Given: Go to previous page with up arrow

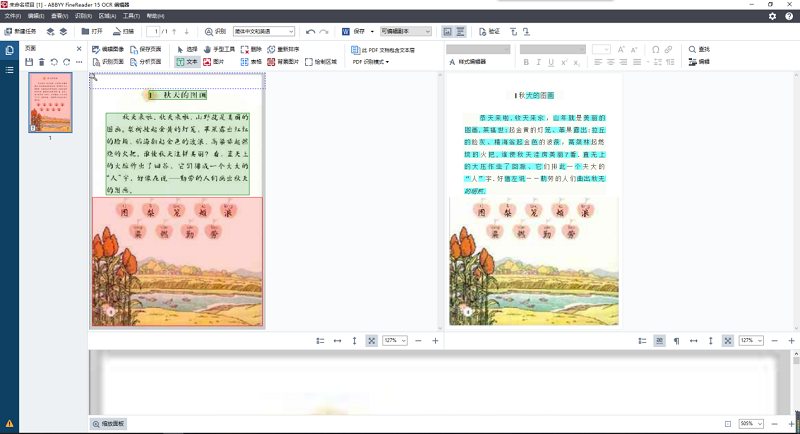Looking at the screenshot, I should click(174, 32).
